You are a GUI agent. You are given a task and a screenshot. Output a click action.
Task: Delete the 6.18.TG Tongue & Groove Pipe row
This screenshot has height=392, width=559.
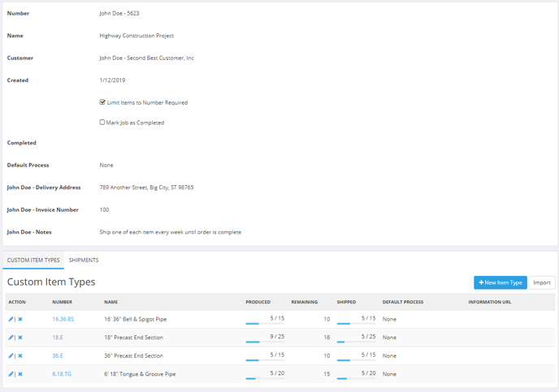[20, 374]
